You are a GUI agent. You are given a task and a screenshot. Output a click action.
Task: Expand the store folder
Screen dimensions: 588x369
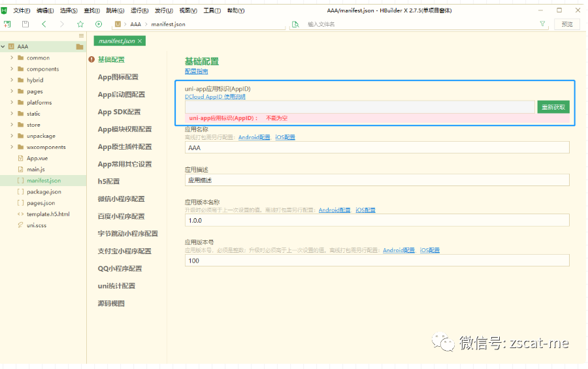pos(12,125)
